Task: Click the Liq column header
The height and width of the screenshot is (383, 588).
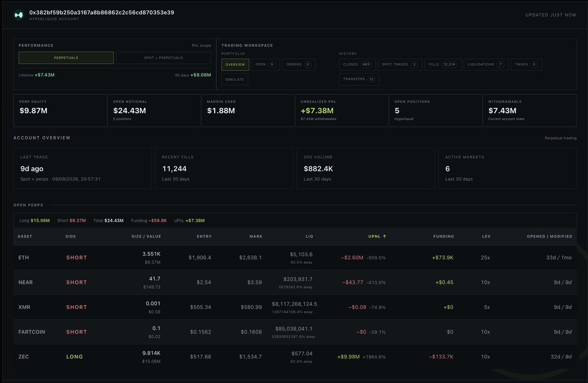Action: [x=309, y=236]
